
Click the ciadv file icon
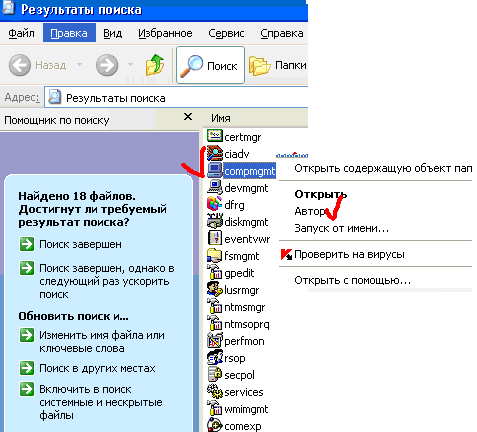pyautogui.click(x=215, y=153)
